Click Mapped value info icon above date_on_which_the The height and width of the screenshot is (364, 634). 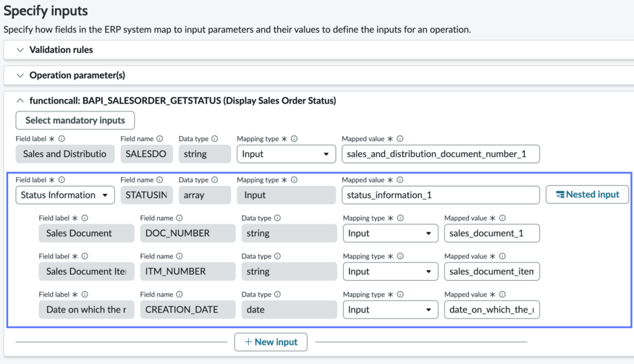click(502, 295)
